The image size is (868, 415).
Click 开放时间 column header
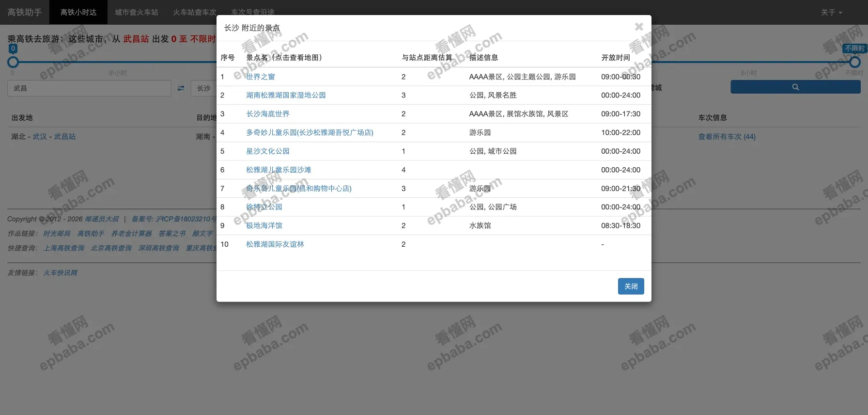point(616,58)
